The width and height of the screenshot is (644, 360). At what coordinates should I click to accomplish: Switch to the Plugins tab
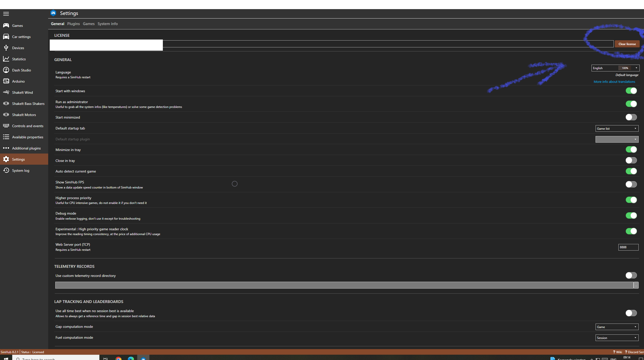73,24
